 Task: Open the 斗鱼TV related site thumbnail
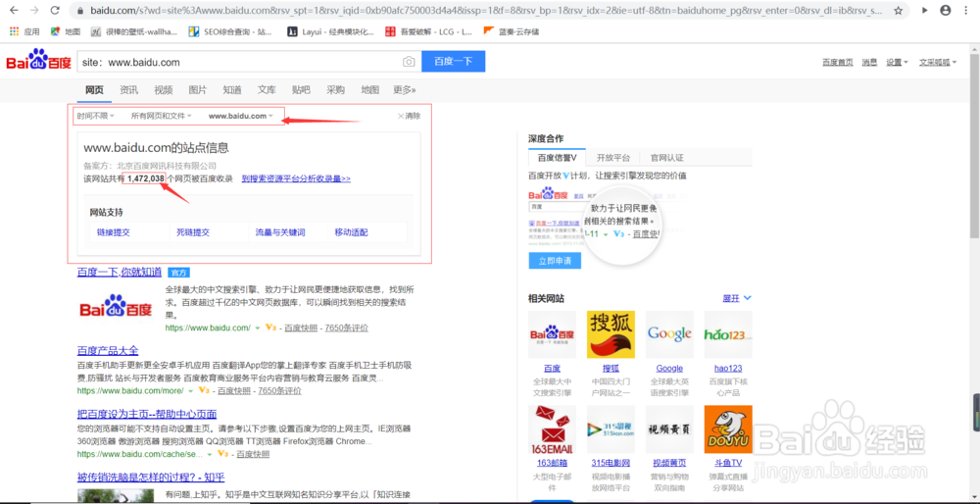[728, 428]
